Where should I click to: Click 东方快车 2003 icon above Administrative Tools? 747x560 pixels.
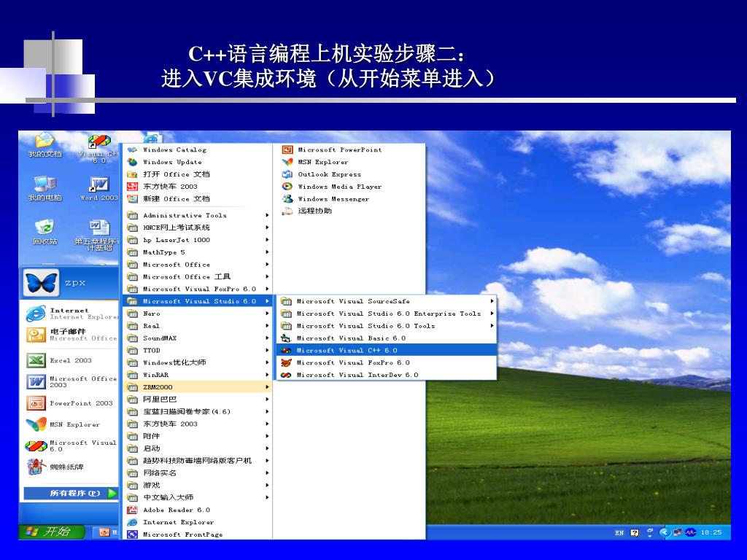click(132, 187)
